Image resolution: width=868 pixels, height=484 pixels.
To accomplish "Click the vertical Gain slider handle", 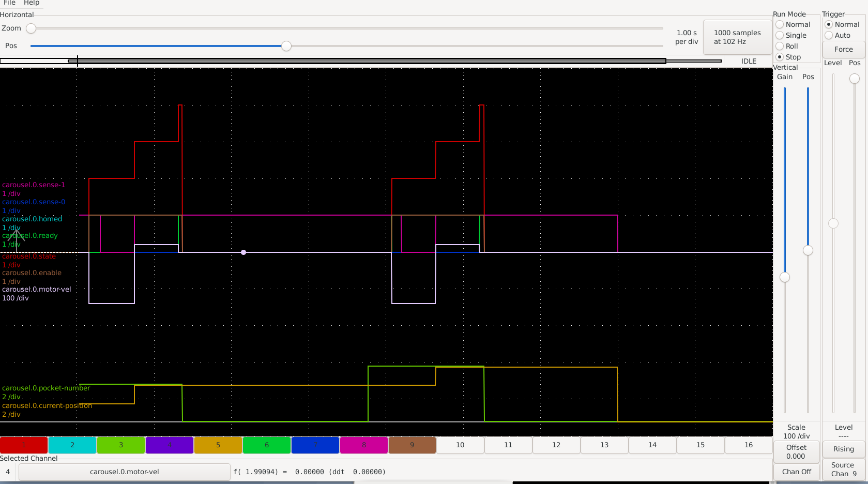I will tap(785, 277).
